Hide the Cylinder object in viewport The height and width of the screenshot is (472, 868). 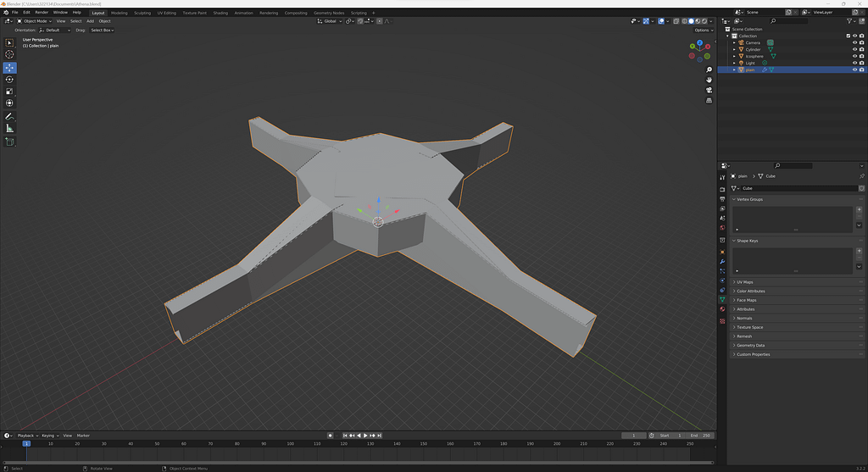[854, 49]
